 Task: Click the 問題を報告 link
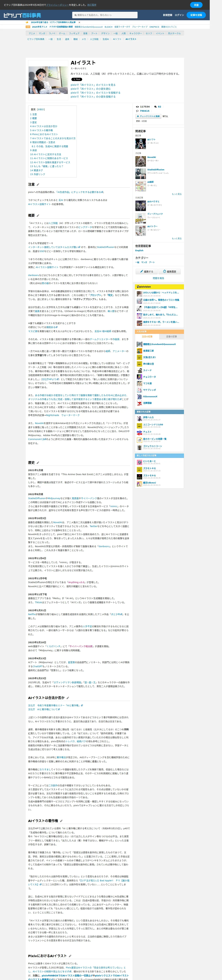[x=158, y=278]
